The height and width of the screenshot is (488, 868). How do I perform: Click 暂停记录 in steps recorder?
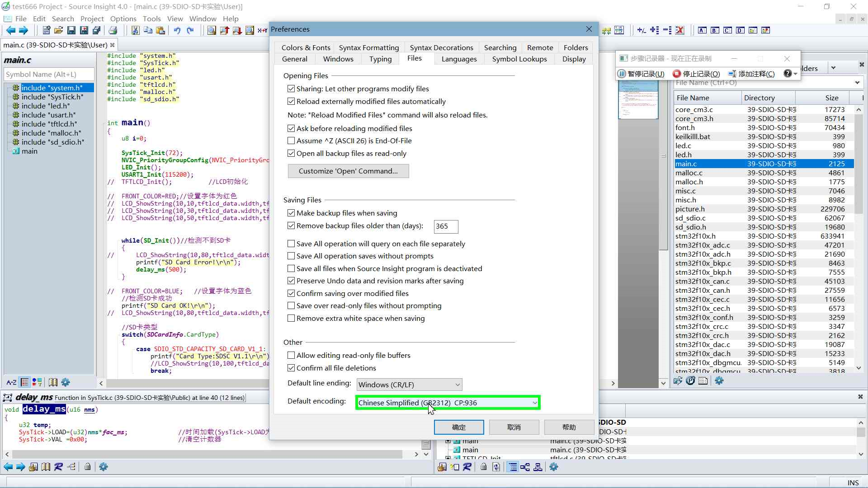pos(641,74)
